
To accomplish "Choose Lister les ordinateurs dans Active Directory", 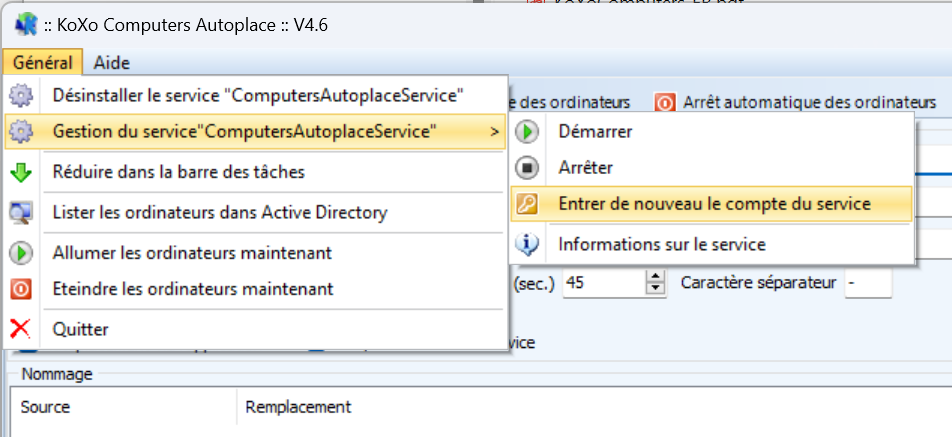I will point(255,212).
